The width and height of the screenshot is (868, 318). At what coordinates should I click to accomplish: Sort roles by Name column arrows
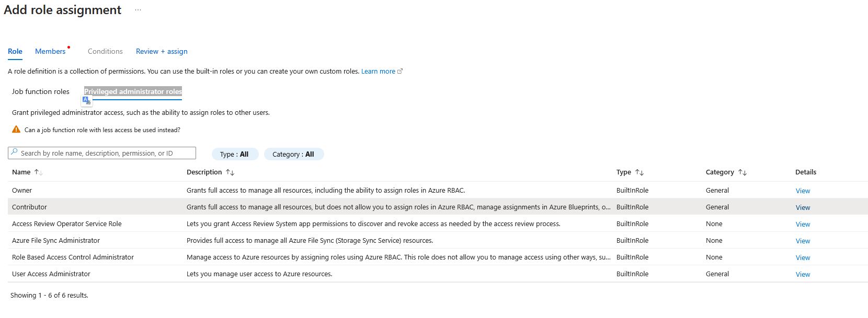click(x=38, y=172)
